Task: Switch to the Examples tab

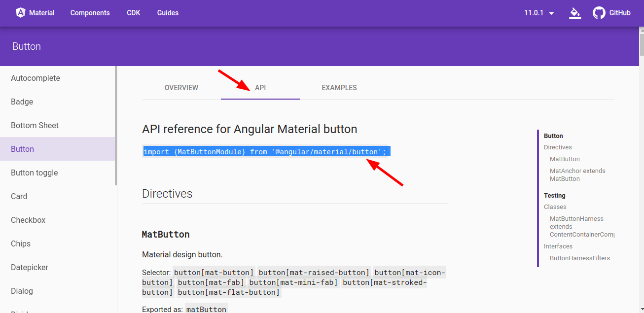Action: pyautogui.click(x=339, y=88)
